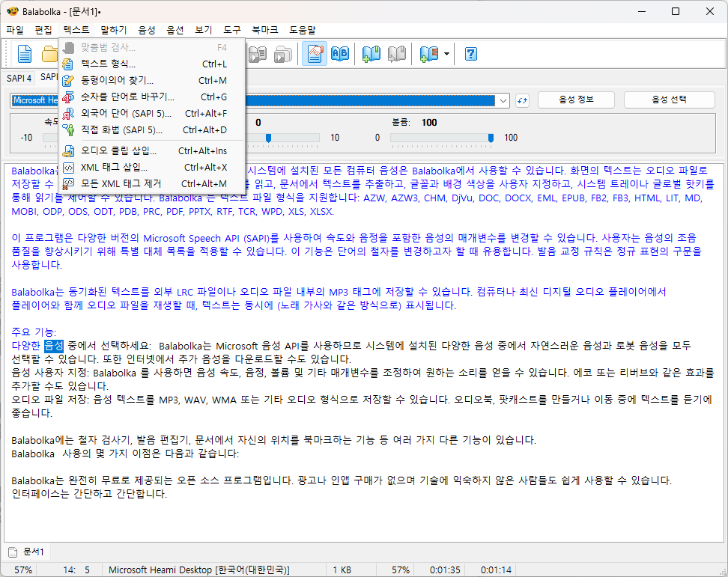Open the 도움말 menu

(x=303, y=30)
